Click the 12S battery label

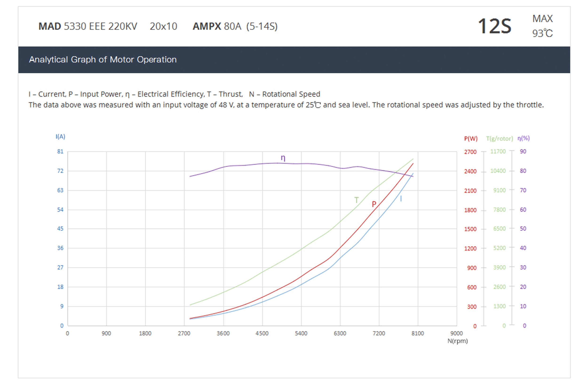click(x=494, y=26)
